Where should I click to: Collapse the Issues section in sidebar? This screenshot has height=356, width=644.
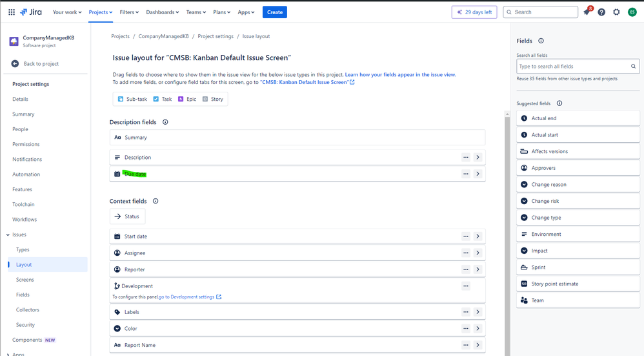point(8,235)
